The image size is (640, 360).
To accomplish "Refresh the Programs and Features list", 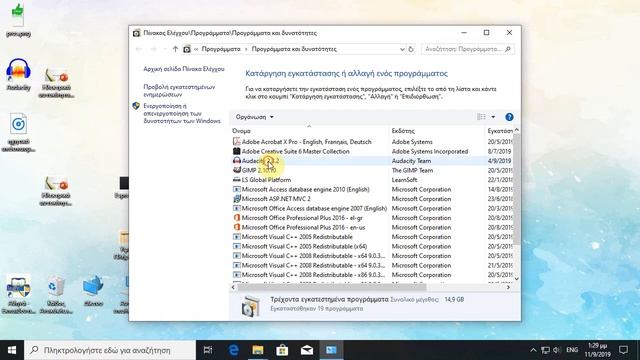I will click(x=411, y=49).
